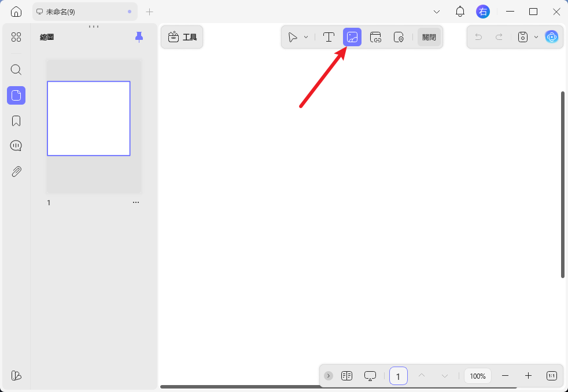Launch the UPDF AI assistant icon
Image resolution: width=568 pixels, height=392 pixels.
tap(551, 37)
